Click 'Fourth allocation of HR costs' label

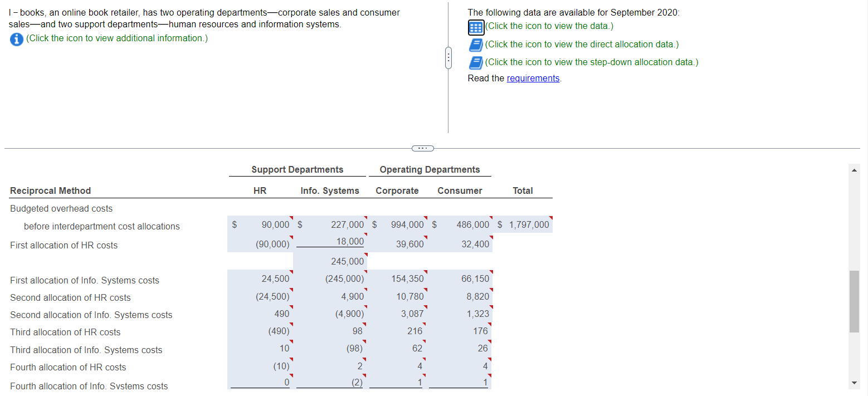coord(68,367)
